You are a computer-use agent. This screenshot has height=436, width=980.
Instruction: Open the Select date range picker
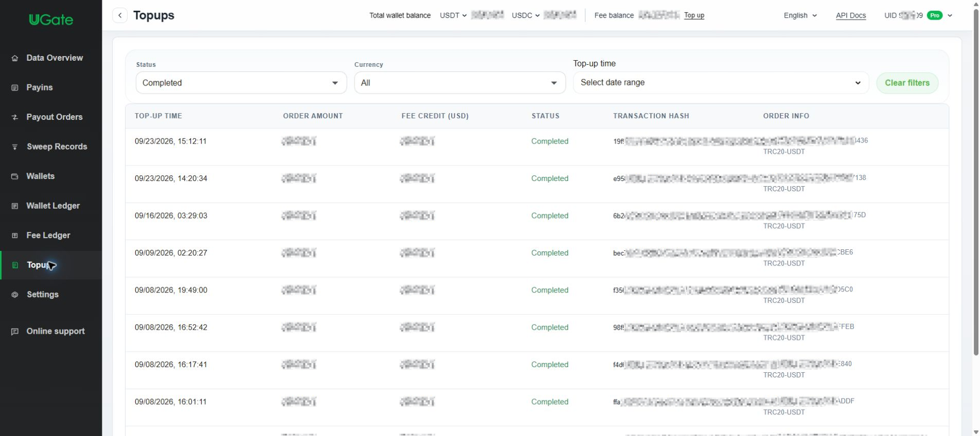point(721,83)
